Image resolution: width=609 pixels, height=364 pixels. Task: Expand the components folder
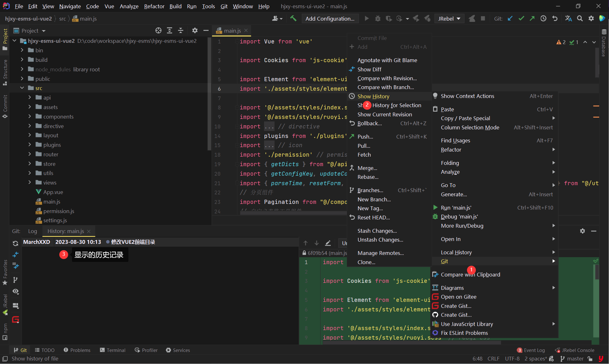pos(30,116)
